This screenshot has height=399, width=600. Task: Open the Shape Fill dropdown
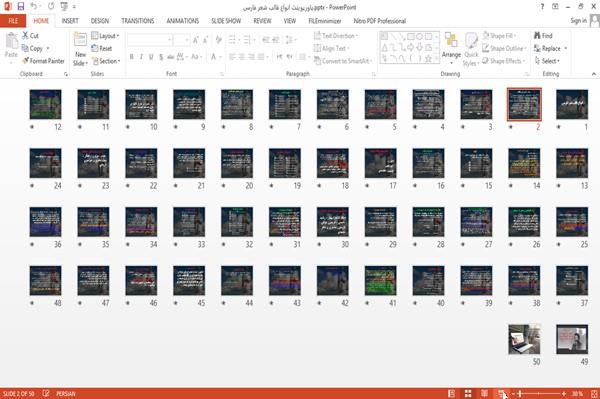499,36
